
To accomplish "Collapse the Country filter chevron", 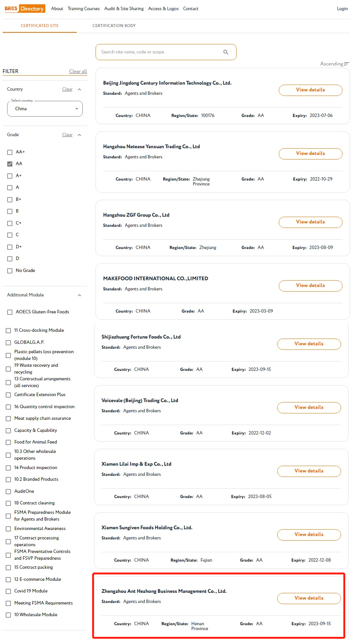I will 79,90.
